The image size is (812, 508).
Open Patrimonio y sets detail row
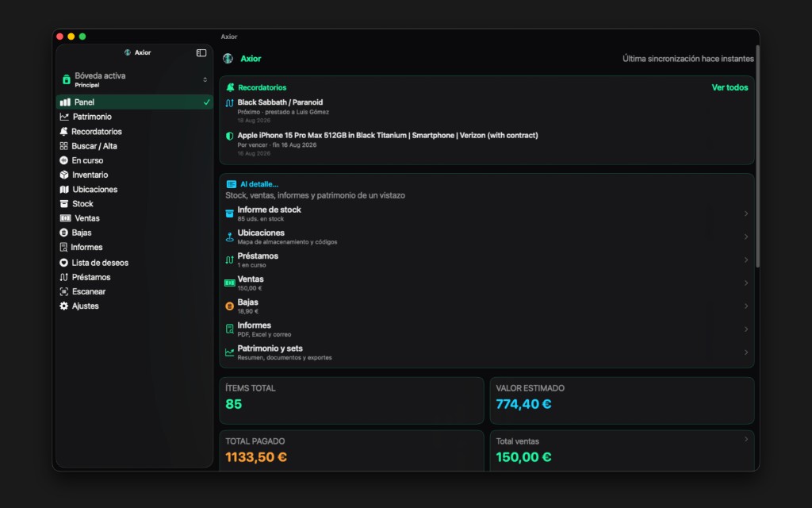pos(487,352)
